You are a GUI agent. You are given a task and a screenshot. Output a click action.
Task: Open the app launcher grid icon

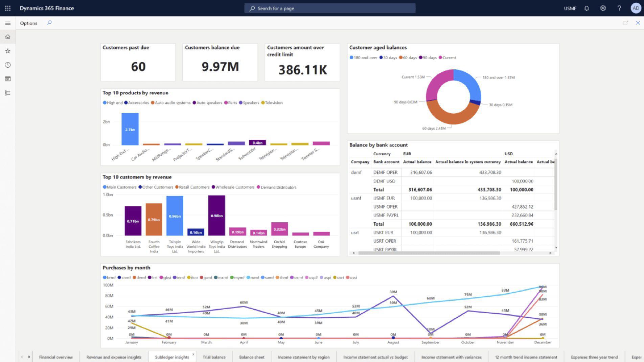[x=8, y=8]
